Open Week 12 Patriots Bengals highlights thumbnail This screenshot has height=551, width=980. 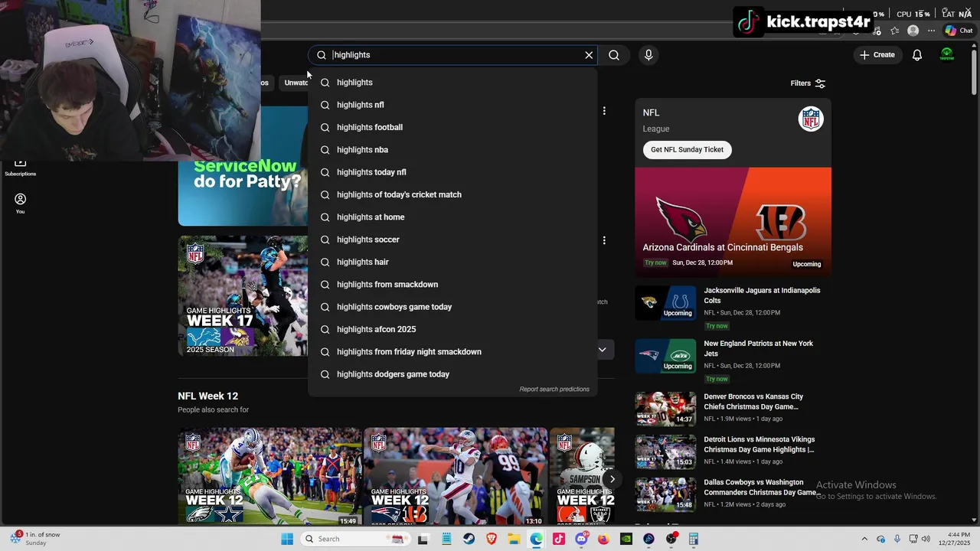pos(456,476)
